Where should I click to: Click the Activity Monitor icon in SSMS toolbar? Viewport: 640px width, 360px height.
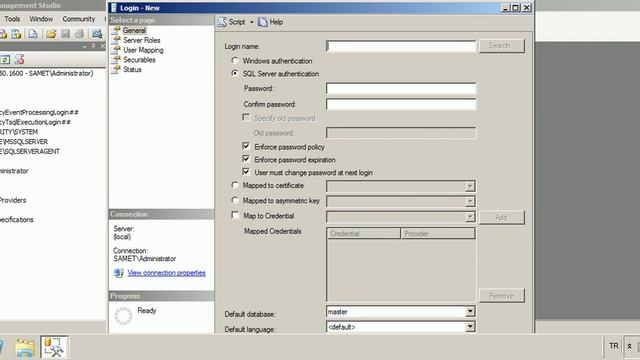pos(97,34)
